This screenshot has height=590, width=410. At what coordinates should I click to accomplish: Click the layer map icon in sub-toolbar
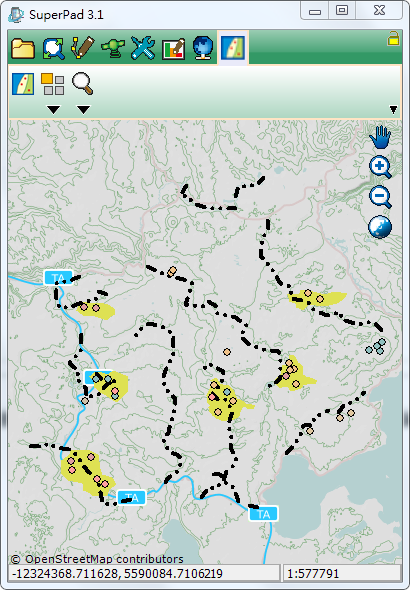coord(23,84)
